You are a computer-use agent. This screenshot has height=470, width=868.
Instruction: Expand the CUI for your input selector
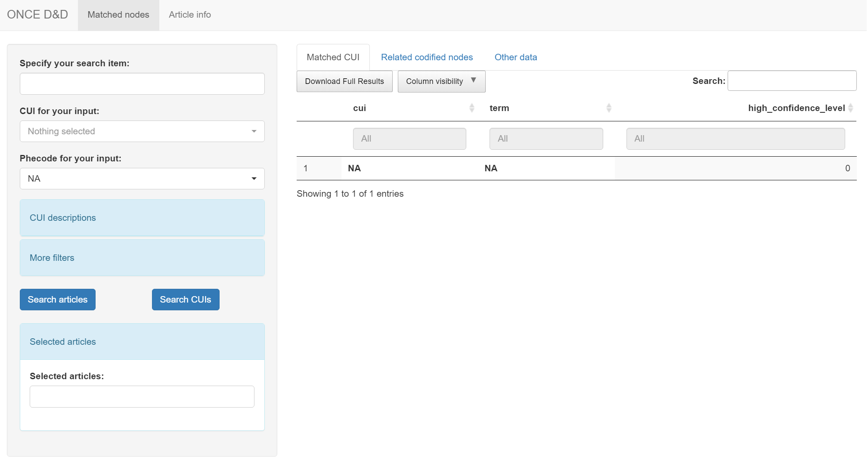[142, 131]
